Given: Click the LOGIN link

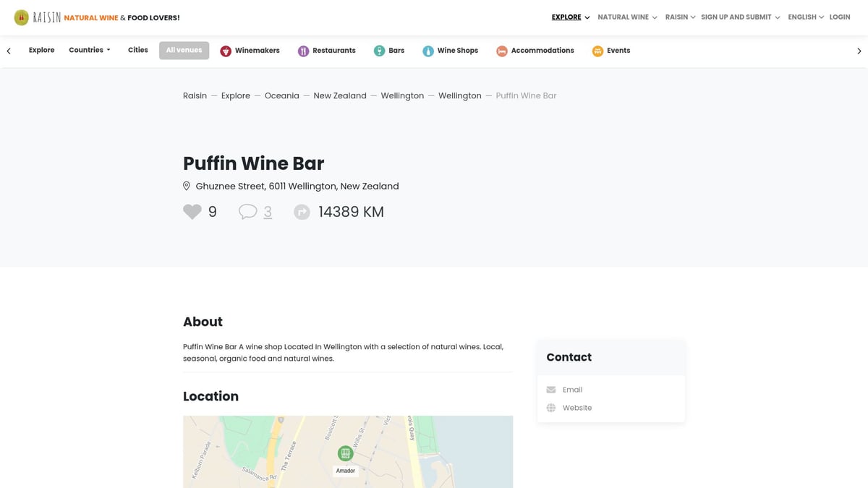Looking at the screenshot, I should click(839, 17).
